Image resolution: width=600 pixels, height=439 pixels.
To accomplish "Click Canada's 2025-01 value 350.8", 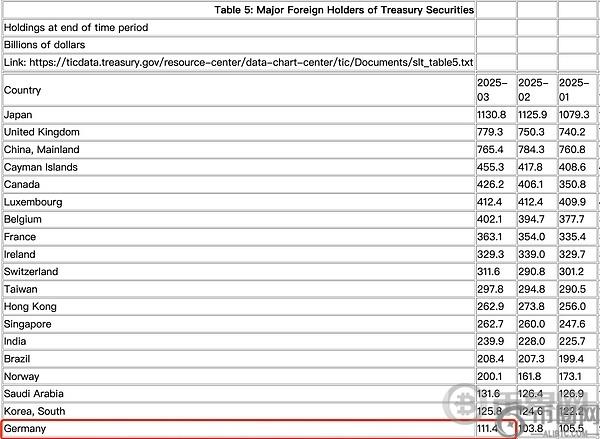I will 575,185.
